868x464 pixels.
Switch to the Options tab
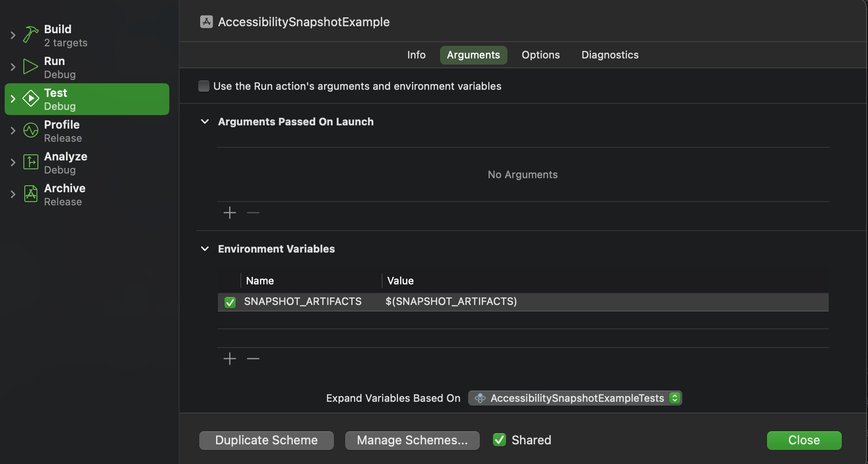(x=541, y=55)
